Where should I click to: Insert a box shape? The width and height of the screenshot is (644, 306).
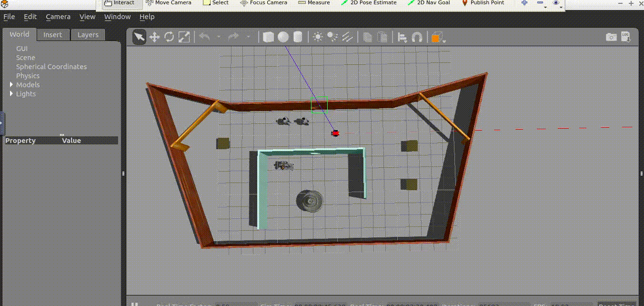(x=268, y=37)
